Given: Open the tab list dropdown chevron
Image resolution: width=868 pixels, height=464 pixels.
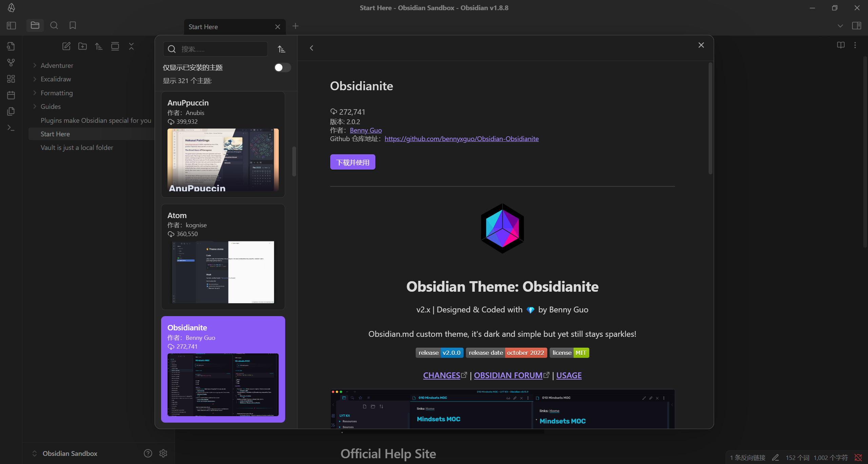Looking at the screenshot, I should pyautogui.click(x=840, y=26).
